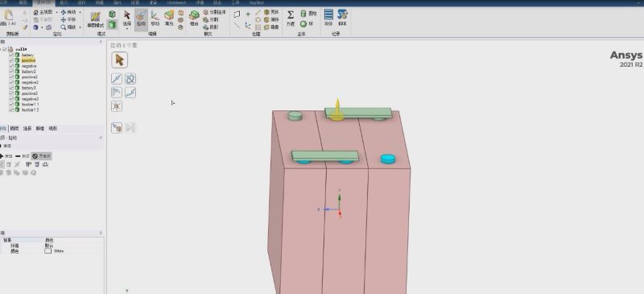Image resolution: width=644 pixels, height=294 pixels.
Task: Choose the arrow Select tool guide in viewport
Action: pos(119,60)
